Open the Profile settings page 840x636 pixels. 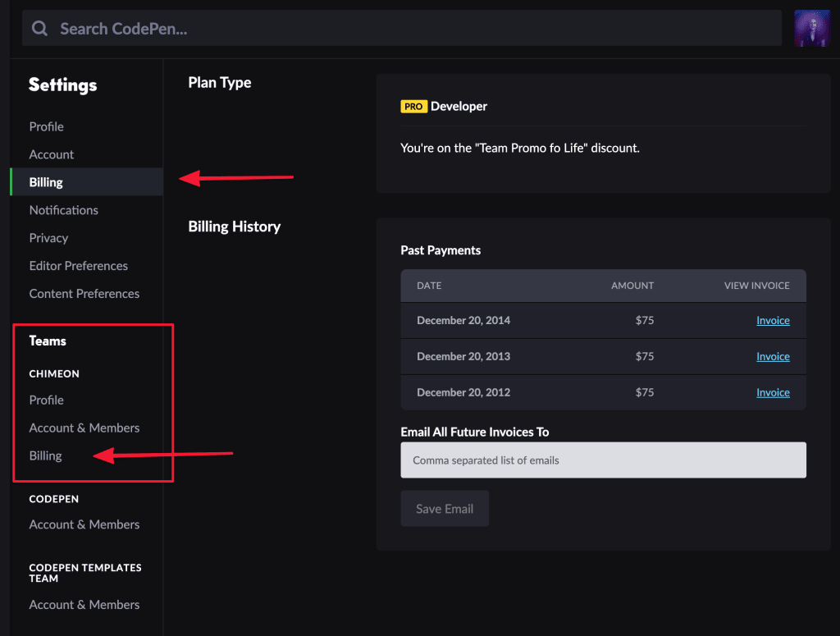(x=46, y=126)
